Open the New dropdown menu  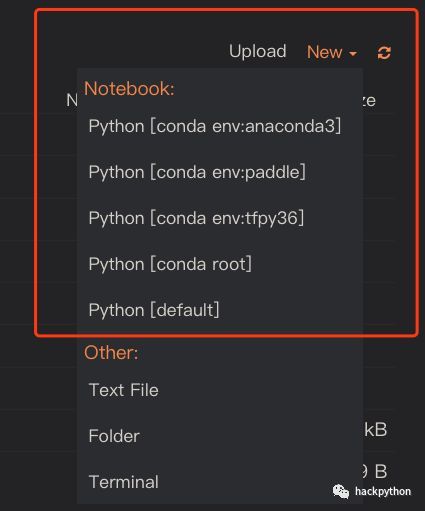pyautogui.click(x=332, y=52)
